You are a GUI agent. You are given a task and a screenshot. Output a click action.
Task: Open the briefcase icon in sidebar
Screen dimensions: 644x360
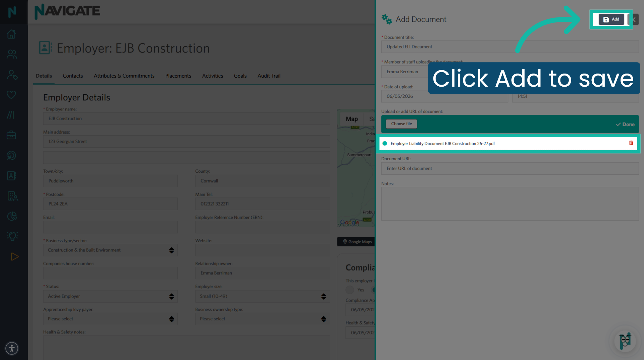point(11,135)
